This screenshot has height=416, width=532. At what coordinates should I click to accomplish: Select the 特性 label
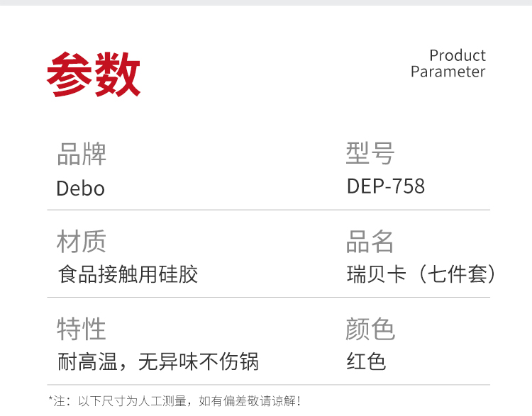point(82,330)
